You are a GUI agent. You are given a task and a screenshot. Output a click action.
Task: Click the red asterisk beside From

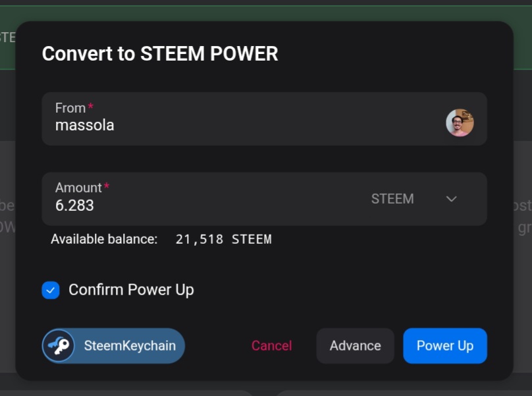(x=91, y=107)
